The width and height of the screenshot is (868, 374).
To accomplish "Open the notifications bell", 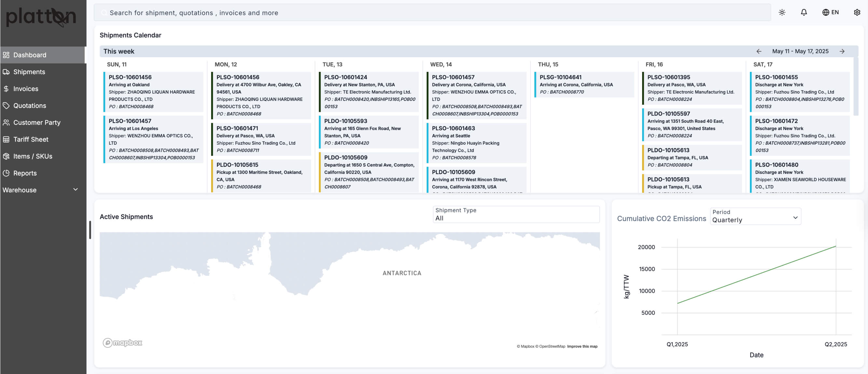I will tap(804, 12).
